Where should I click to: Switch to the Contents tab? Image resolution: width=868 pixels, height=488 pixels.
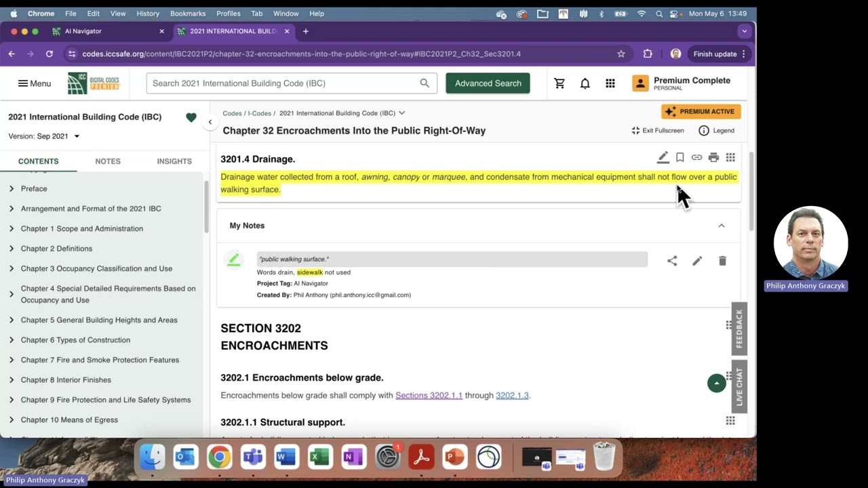tap(38, 161)
